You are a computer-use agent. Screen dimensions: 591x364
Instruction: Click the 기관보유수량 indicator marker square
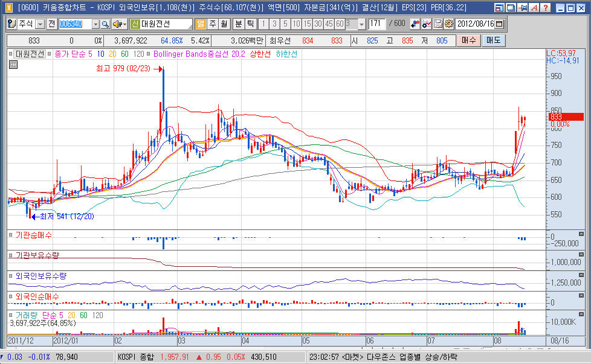pos(10,255)
